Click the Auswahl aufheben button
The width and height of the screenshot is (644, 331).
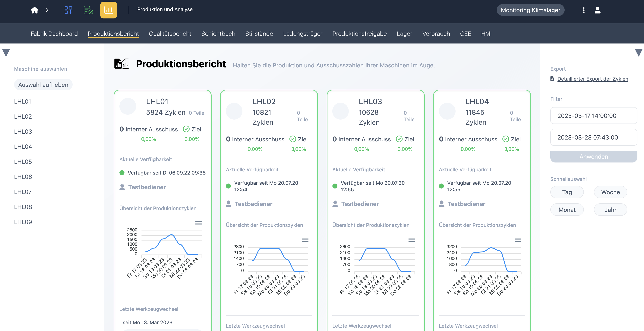click(43, 85)
